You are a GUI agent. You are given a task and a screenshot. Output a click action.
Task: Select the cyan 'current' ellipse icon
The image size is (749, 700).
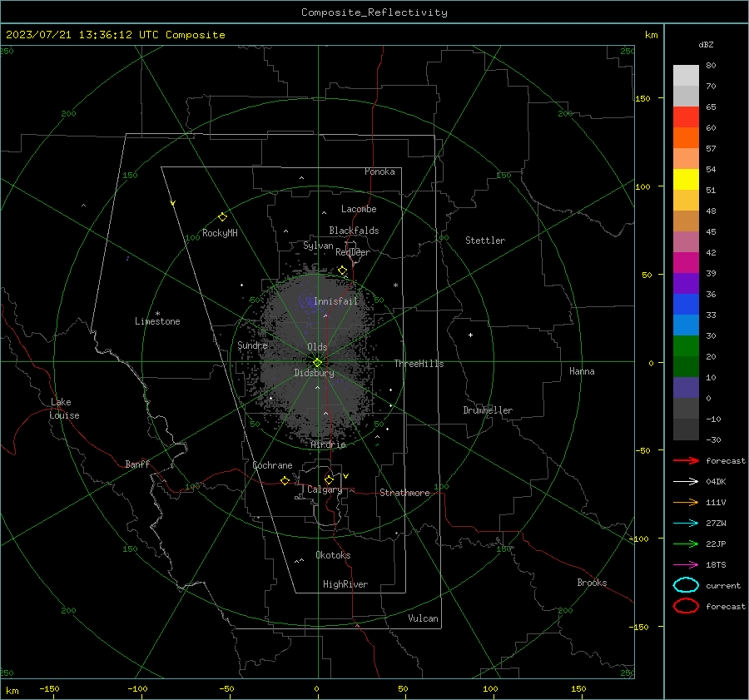pos(686,585)
